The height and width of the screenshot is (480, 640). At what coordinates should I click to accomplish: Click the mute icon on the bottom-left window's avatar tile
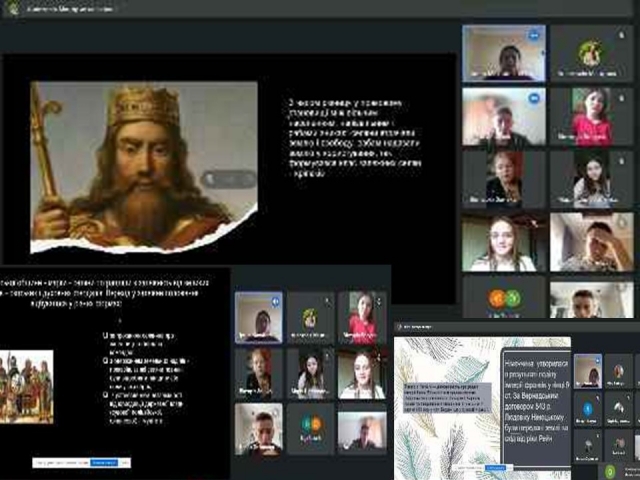pos(327,302)
